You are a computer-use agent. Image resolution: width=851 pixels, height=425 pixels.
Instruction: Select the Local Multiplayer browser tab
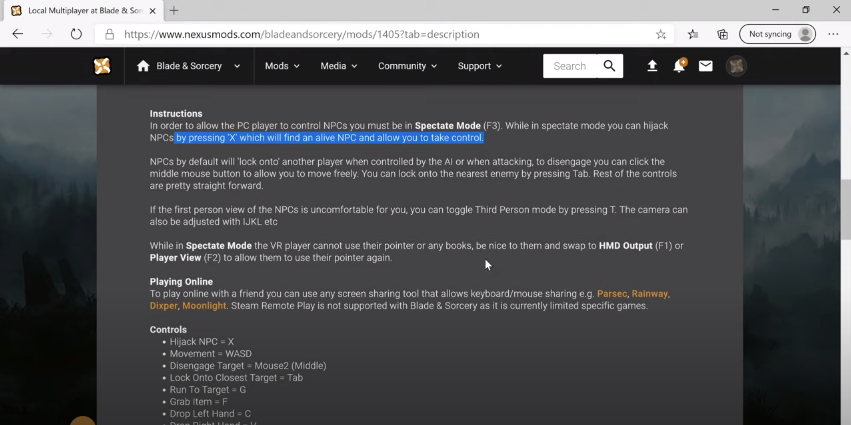[x=82, y=10]
